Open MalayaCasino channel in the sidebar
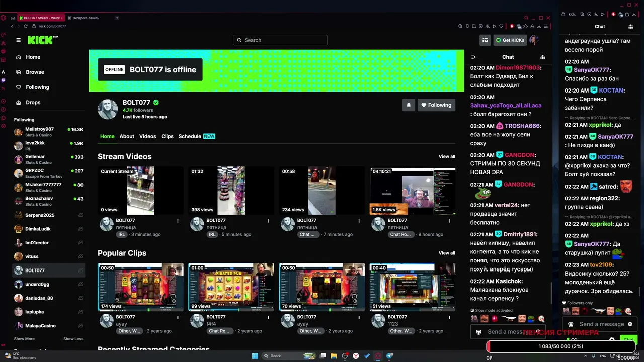The image size is (644, 362). [x=49, y=326]
